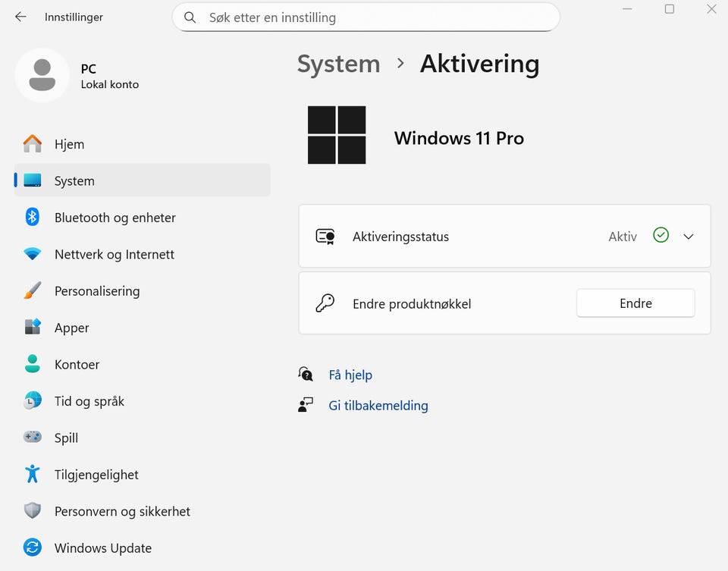The image size is (728, 571).
Task: Open Windows Update label in sidebar
Action: tap(103, 547)
